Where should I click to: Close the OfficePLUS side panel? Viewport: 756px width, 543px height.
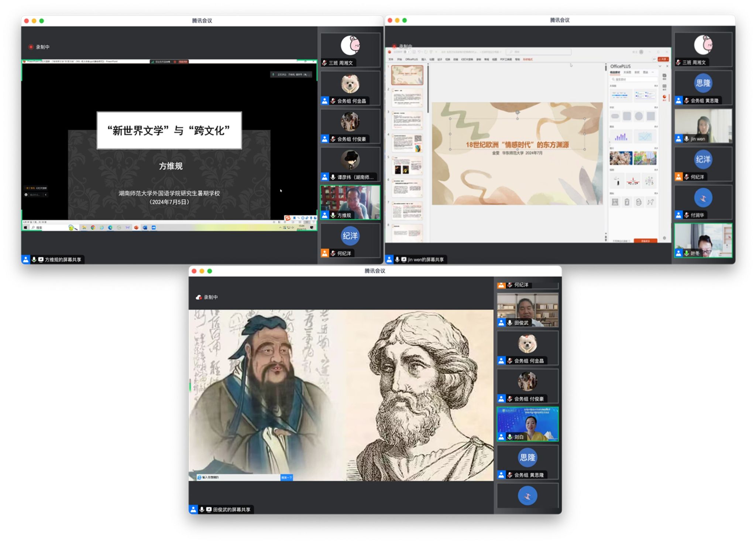[667, 66]
